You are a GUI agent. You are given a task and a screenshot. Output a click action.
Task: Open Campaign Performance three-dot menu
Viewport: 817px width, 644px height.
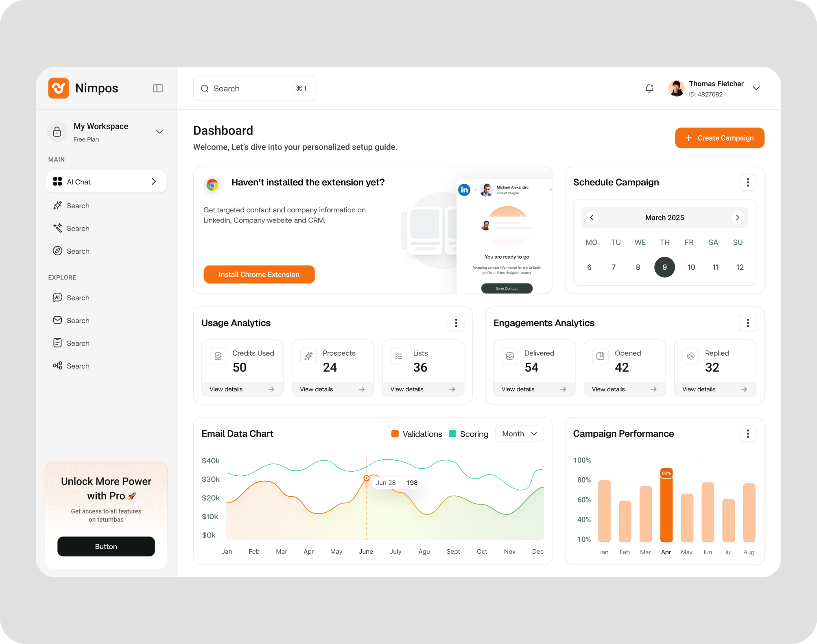[x=748, y=434]
